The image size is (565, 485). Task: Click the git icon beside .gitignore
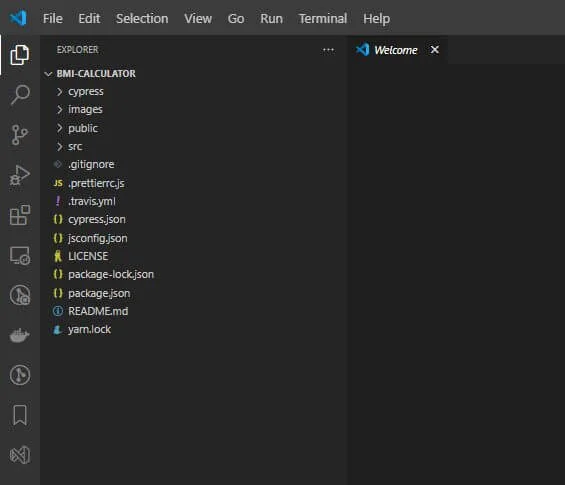(58, 164)
